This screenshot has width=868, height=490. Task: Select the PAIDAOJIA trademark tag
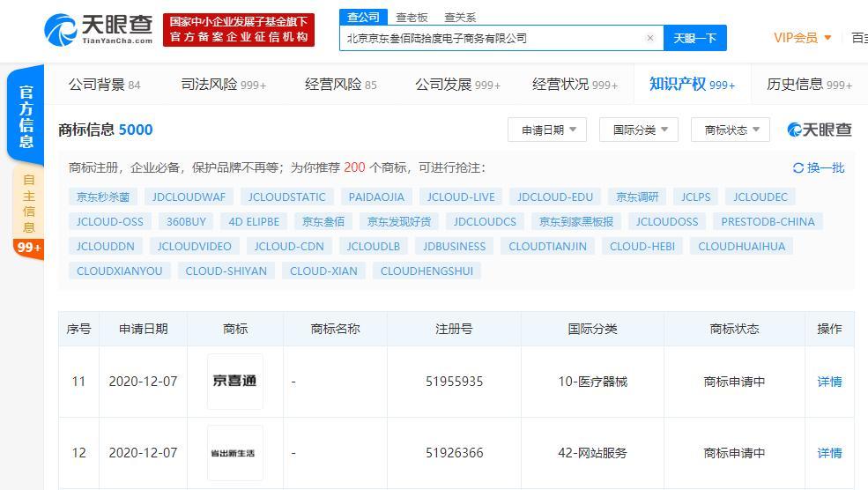pyautogui.click(x=376, y=197)
